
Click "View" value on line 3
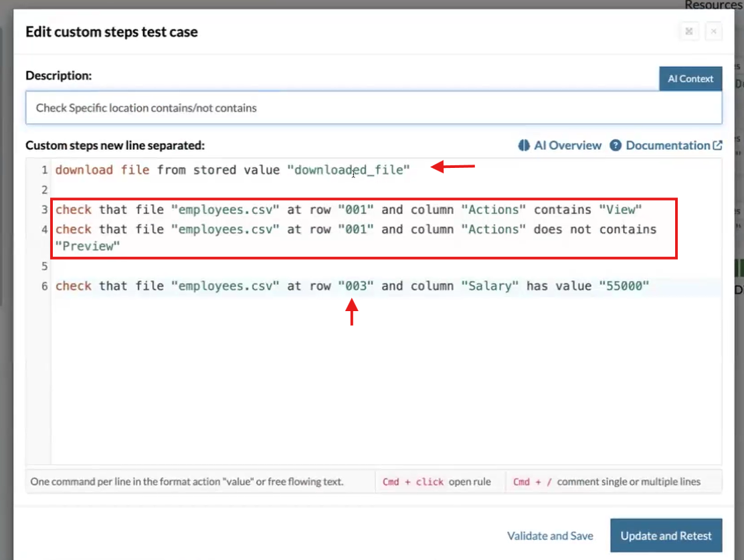pos(620,210)
